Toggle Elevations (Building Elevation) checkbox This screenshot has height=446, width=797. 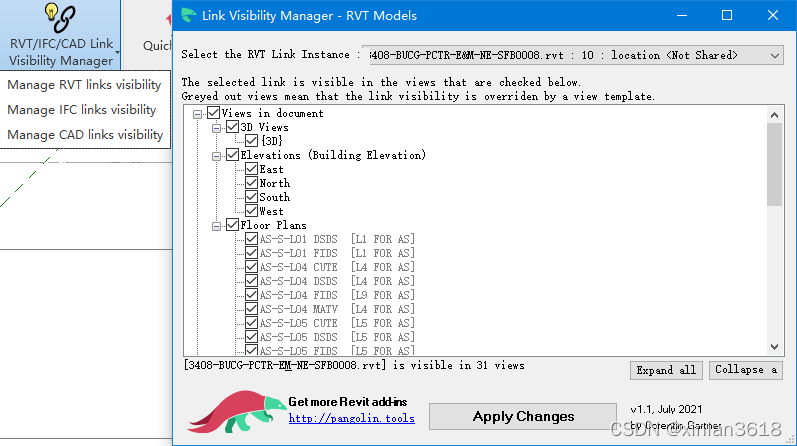pos(232,155)
